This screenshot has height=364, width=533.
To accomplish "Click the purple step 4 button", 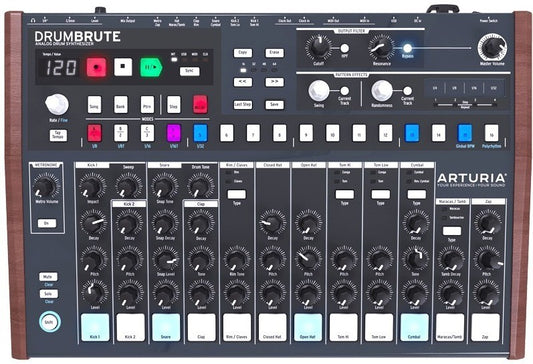I will tap(174, 133).
